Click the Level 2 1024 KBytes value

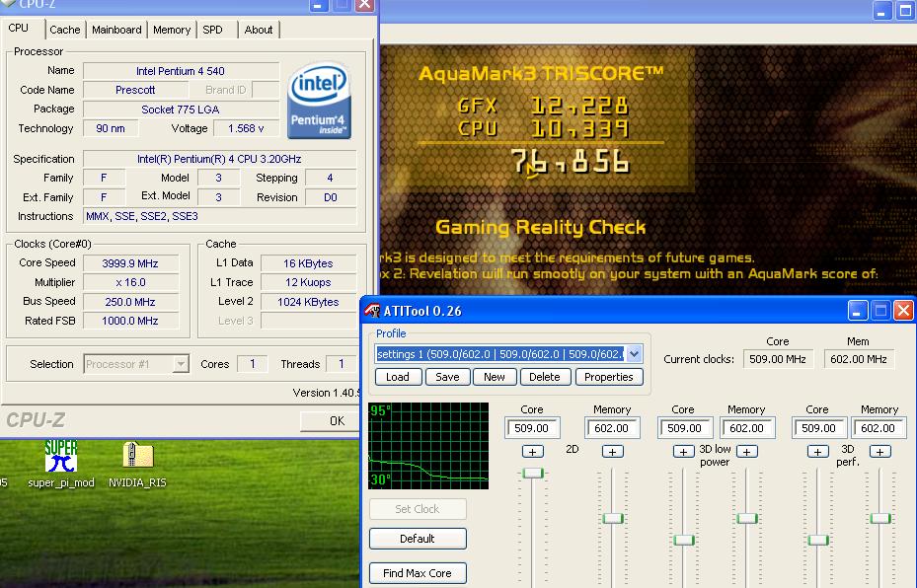pyautogui.click(x=308, y=302)
